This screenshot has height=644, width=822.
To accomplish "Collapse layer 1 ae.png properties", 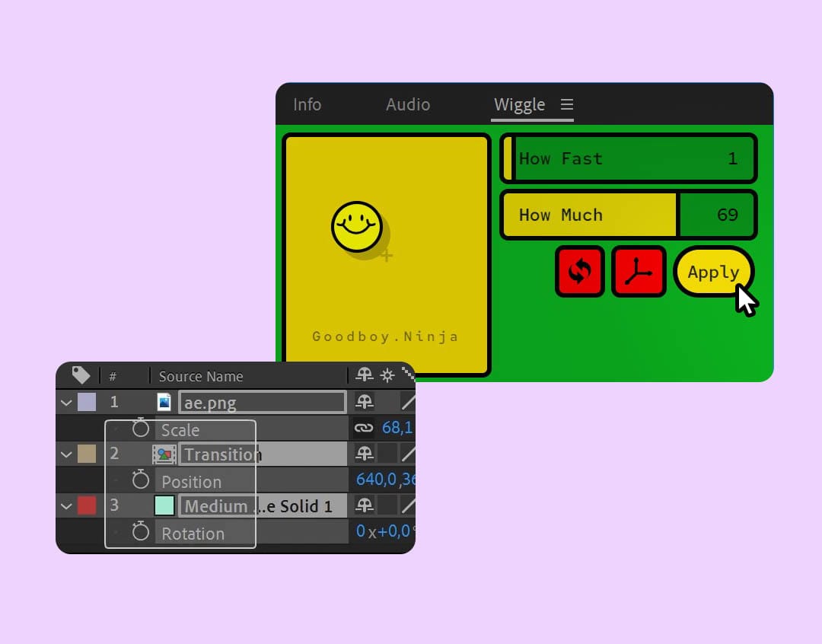I will (66, 403).
